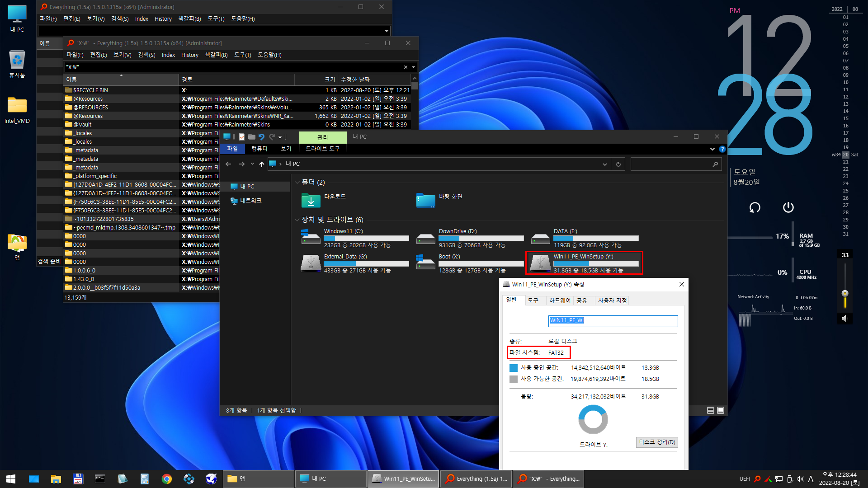Switch Explorer to large icons view in status bar
The image size is (868, 488).
721,410
